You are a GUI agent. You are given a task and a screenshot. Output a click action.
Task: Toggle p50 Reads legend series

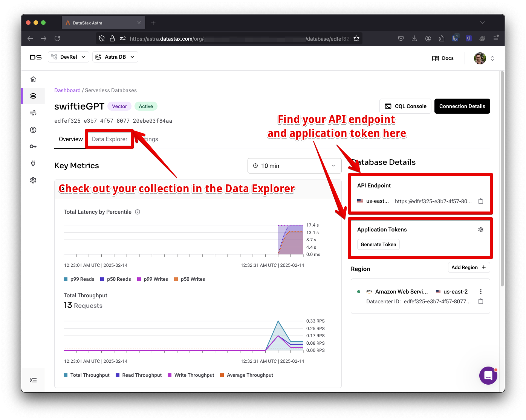click(x=116, y=279)
